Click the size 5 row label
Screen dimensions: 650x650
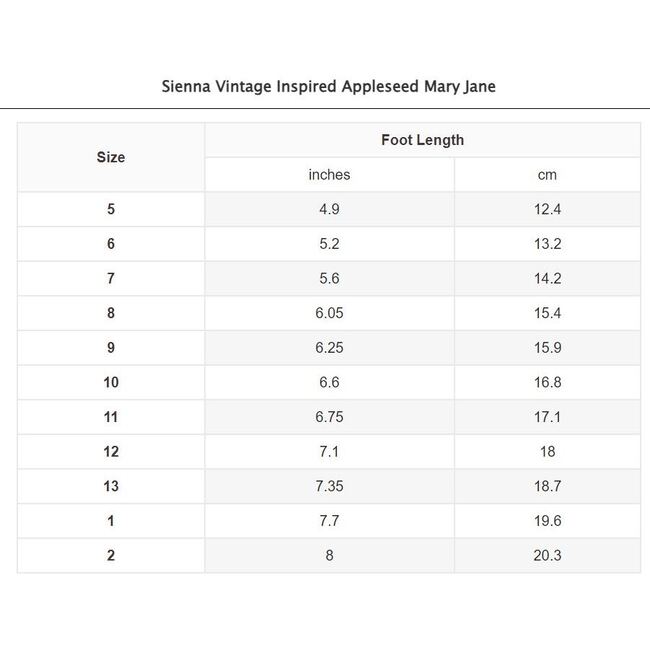point(111,209)
